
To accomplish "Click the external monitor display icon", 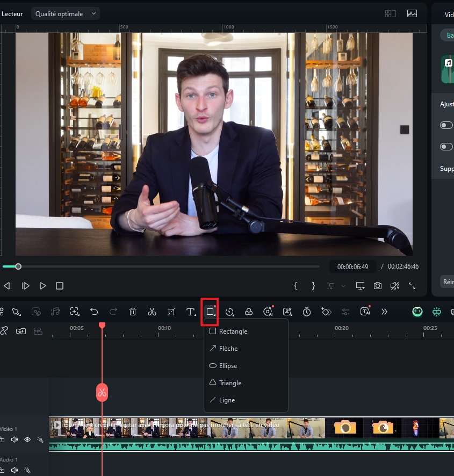I will pos(360,286).
